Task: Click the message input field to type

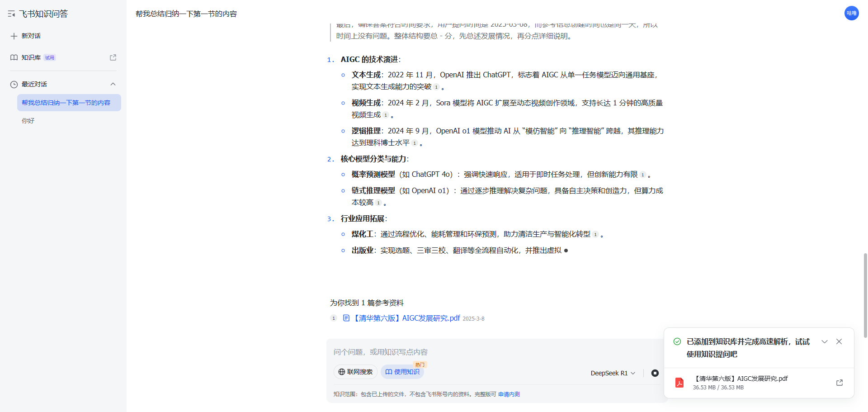Action: click(x=452, y=351)
